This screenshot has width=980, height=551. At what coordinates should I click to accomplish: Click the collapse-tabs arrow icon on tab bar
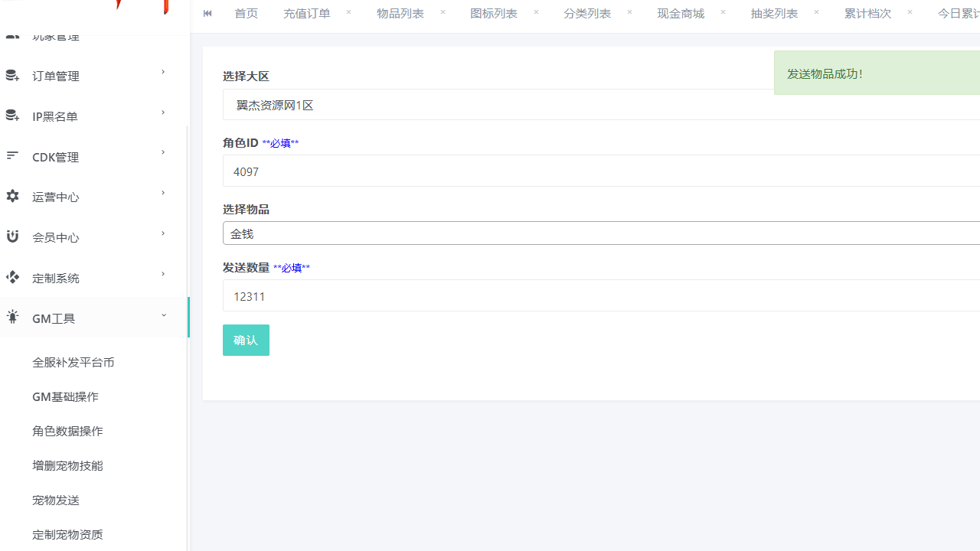tap(206, 13)
